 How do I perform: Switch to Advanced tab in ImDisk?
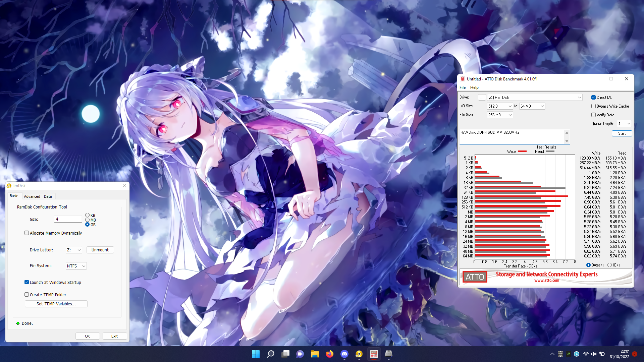pos(32,196)
